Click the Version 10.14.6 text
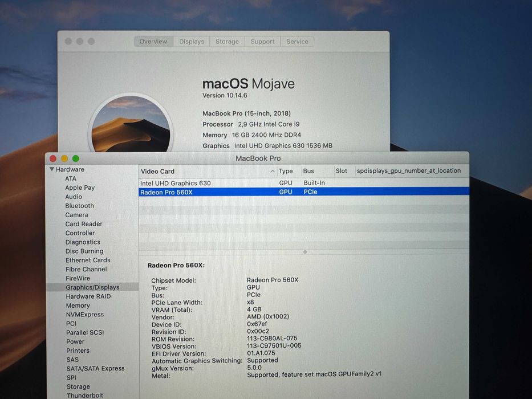This screenshot has width=532, height=399. 225,95
